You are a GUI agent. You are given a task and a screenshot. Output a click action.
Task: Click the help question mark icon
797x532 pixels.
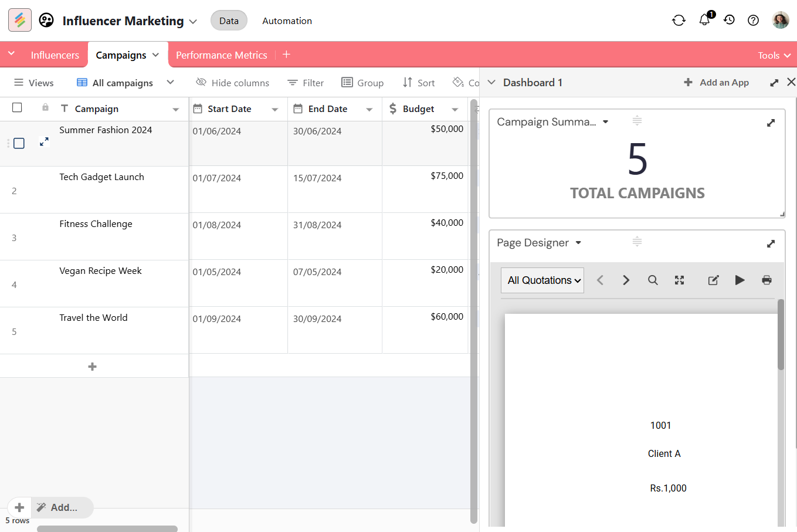tap(753, 21)
